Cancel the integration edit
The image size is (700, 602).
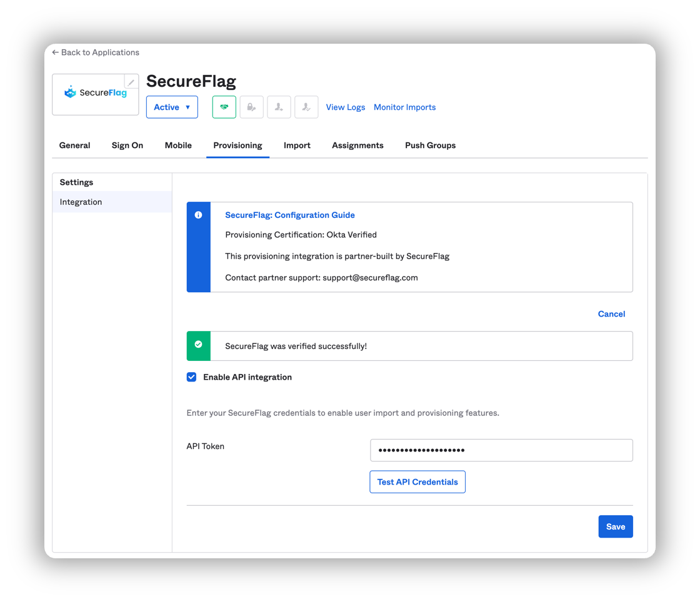(611, 314)
